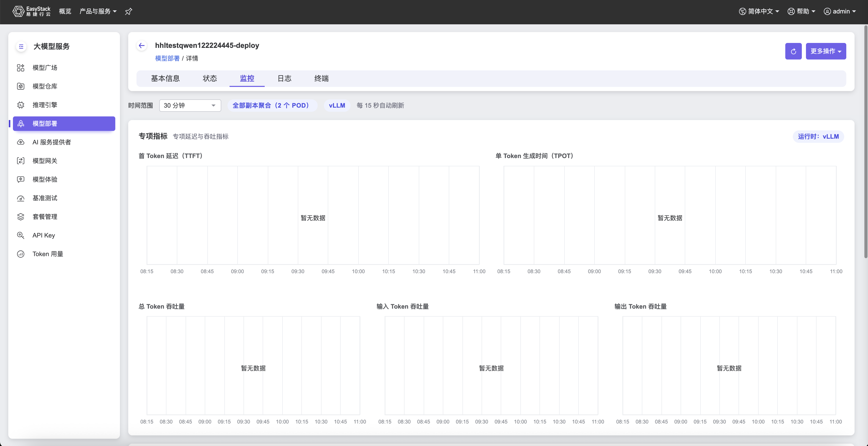Image resolution: width=868 pixels, height=446 pixels.
Task: Click the deployment title hhltestqwen122224445-deploy
Action: [207, 46]
